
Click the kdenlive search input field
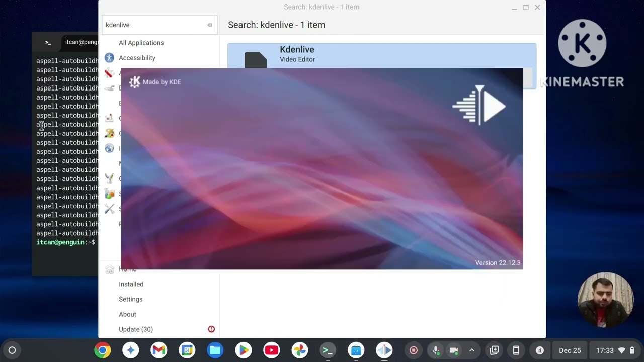[159, 25]
